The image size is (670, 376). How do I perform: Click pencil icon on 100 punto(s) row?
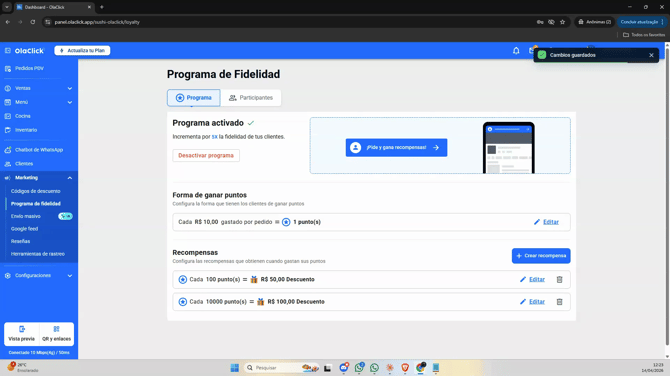coord(523,279)
